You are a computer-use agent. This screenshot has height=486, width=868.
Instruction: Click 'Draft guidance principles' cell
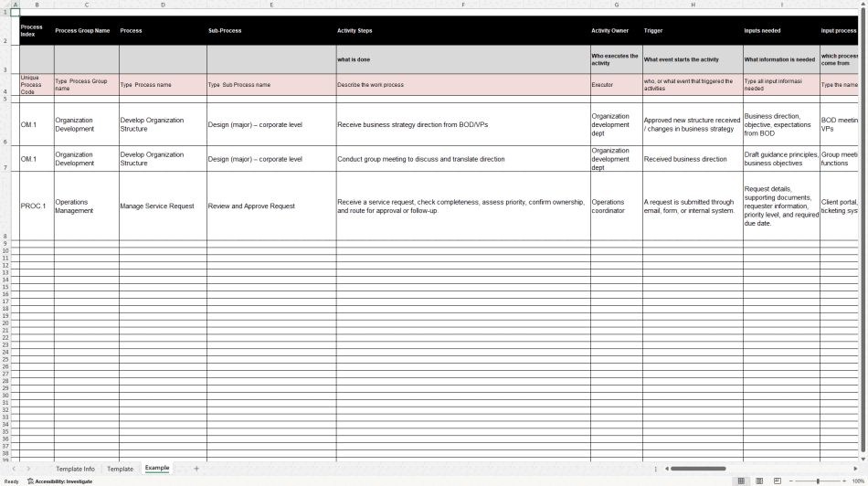tap(781, 159)
